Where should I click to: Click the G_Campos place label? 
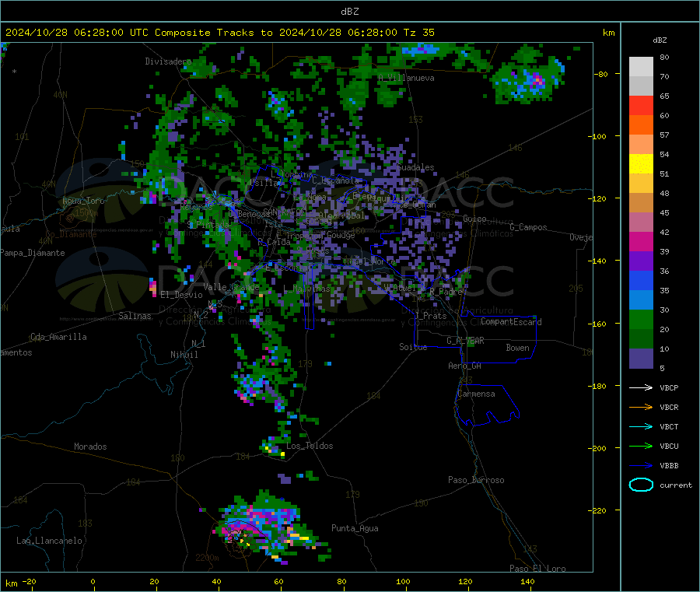(x=528, y=227)
